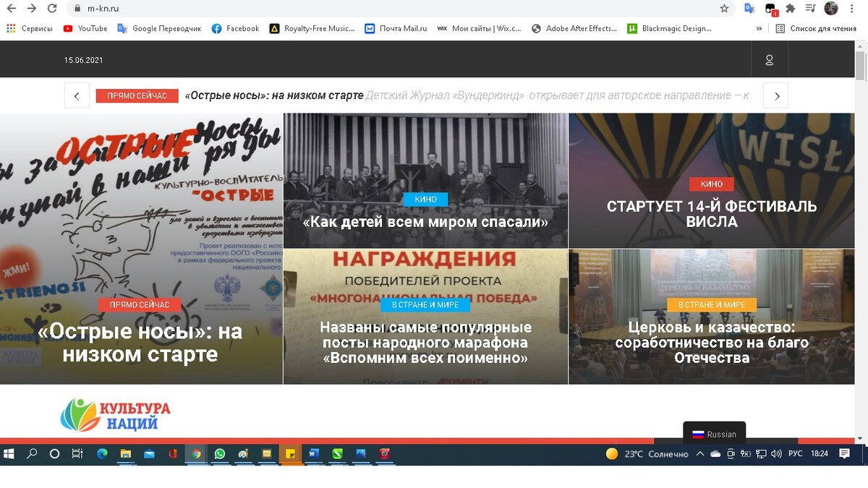Click the red КИНО tag on the balloon image
Image resolution: width=868 pixels, height=488 pixels.
[x=712, y=184]
